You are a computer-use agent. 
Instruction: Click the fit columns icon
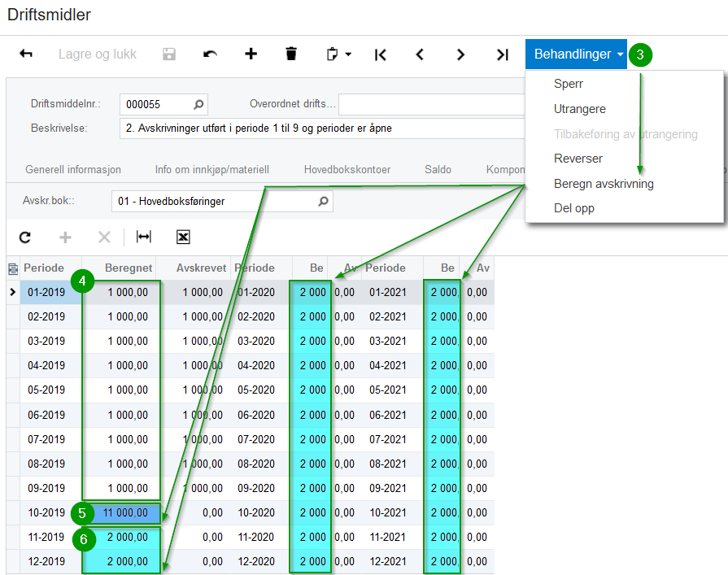(144, 237)
